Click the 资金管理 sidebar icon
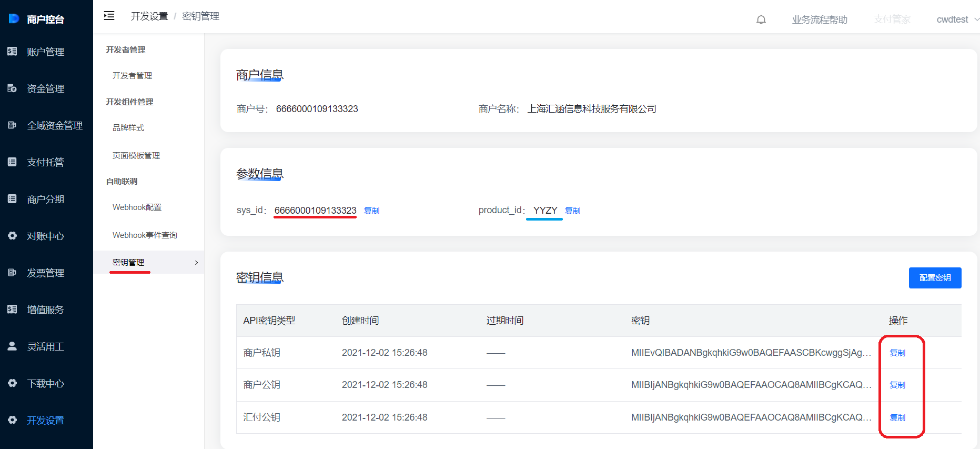Screen dimensions: 980x449 coord(12,88)
